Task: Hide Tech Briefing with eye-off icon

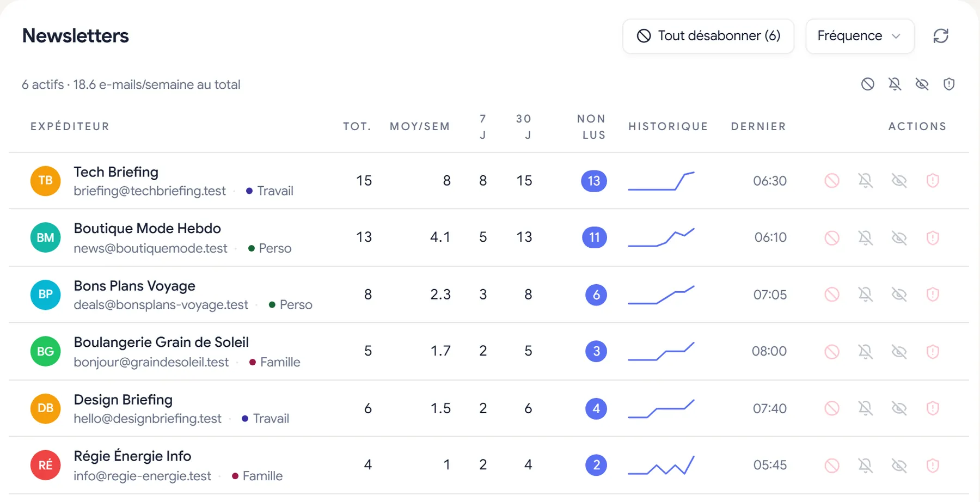Action: pyautogui.click(x=899, y=181)
